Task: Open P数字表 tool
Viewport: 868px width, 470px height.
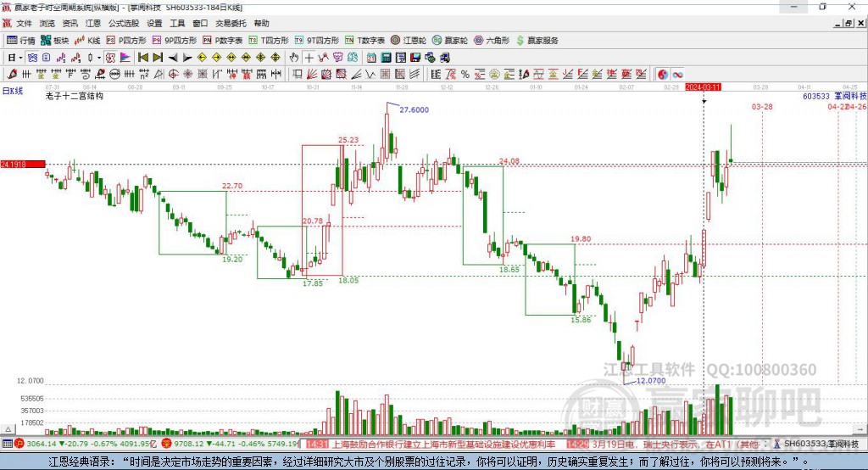Action: (x=223, y=41)
